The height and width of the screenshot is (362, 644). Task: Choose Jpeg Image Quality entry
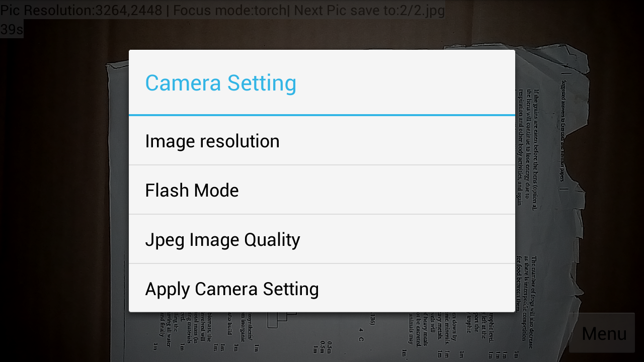point(322,239)
